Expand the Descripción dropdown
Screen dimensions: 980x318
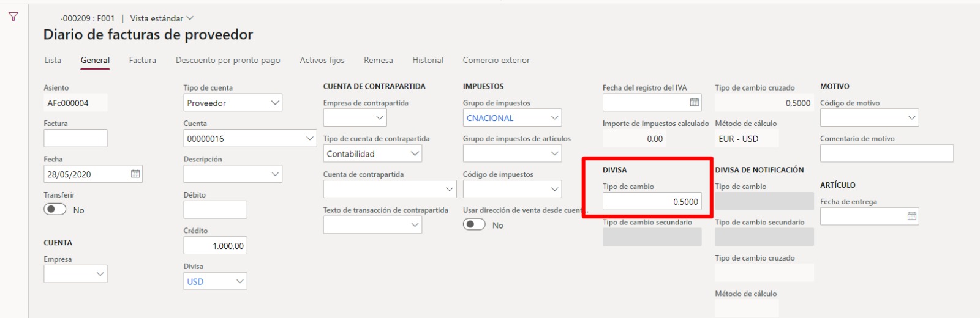tap(275, 174)
